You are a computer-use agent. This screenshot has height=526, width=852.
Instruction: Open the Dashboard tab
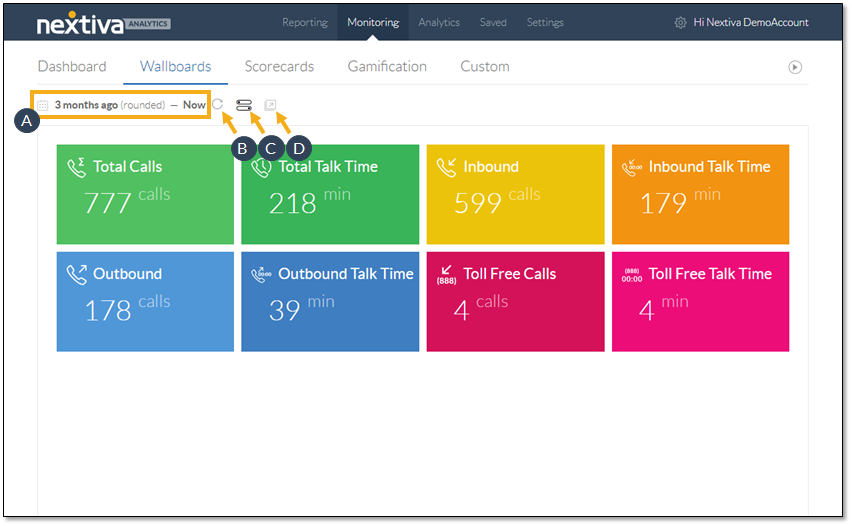pyautogui.click(x=72, y=67)
